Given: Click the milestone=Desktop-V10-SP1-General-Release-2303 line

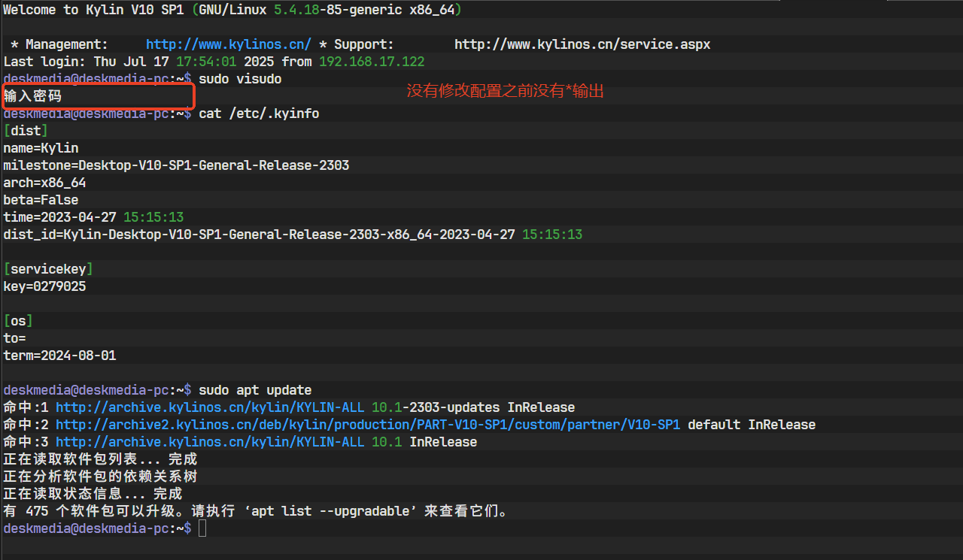Looking at the screenshot, I should click(176, 165).
